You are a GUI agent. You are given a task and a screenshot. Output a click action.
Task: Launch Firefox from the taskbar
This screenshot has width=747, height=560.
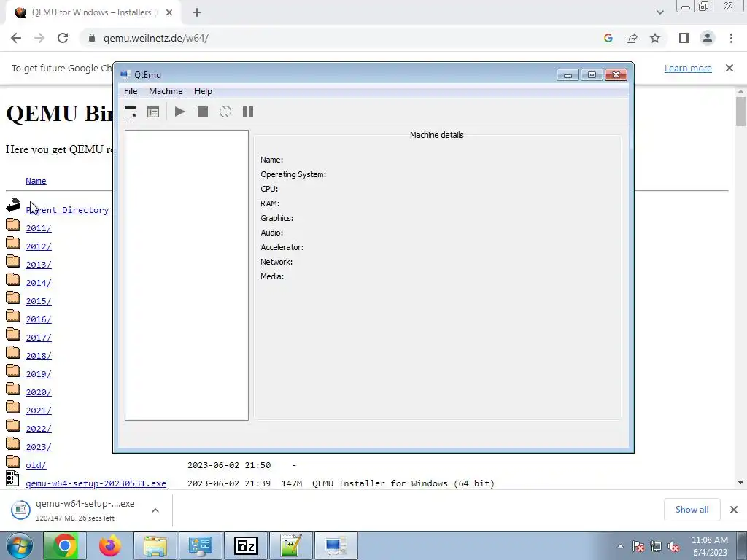coord(110,545)
